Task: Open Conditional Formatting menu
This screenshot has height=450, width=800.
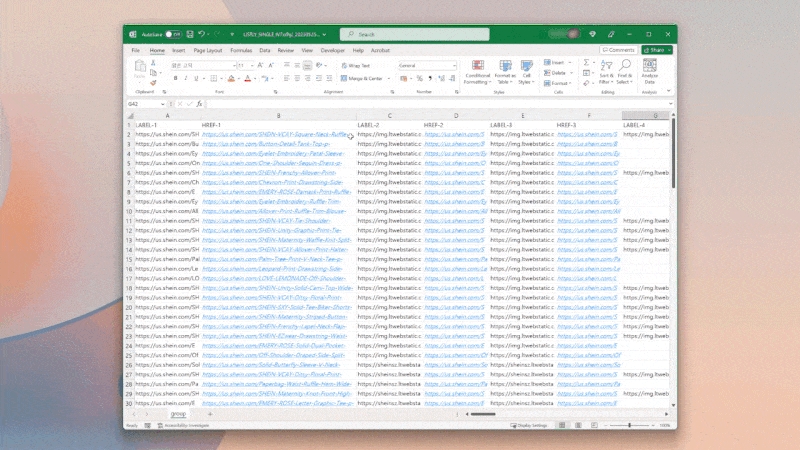Action: (477, 72)
